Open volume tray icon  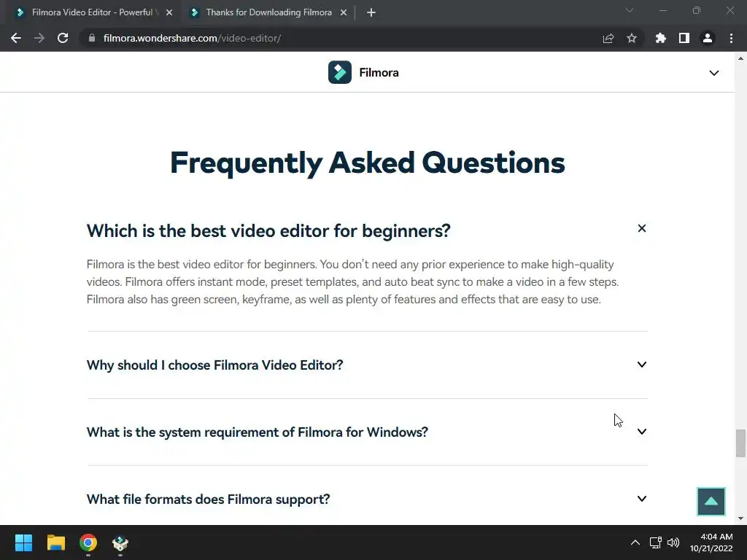click(x=673, y=542)
